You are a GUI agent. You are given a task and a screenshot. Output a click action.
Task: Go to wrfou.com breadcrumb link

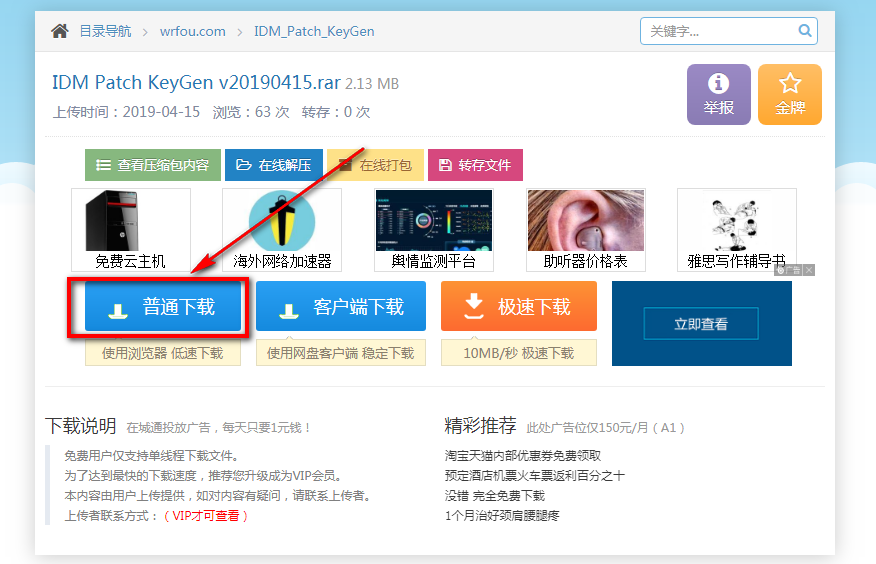[x=193, y=31]
